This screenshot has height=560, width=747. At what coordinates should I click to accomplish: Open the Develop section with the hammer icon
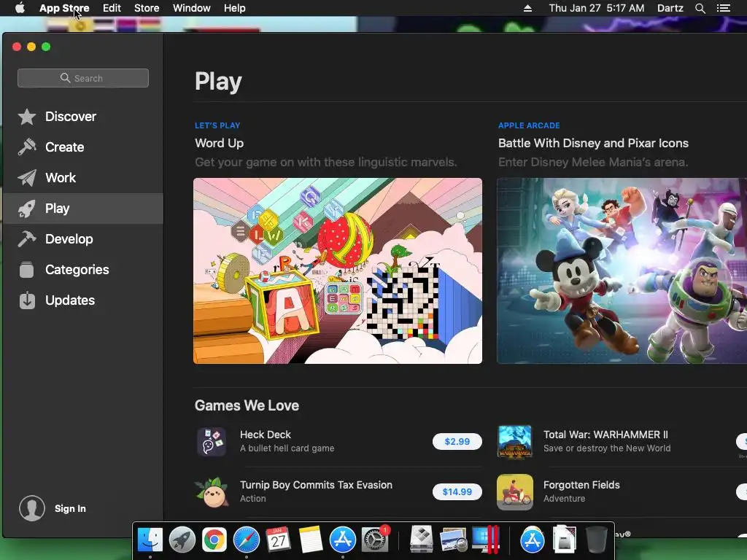pyautogui.click(x=27, y=239)
